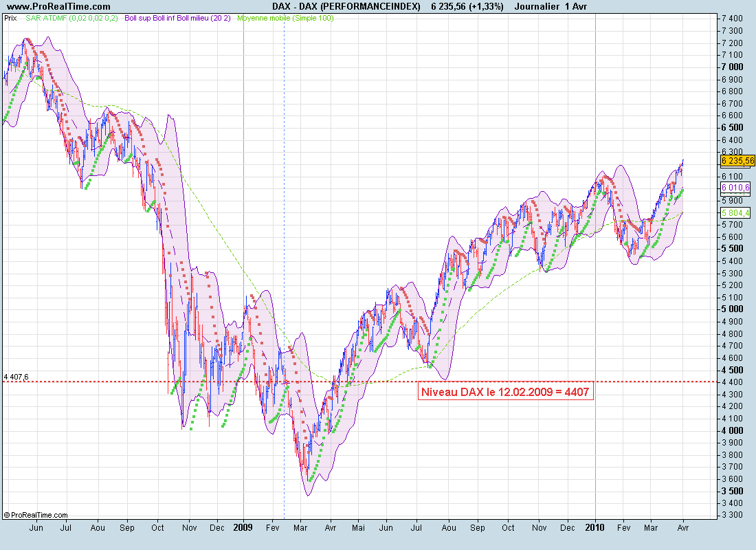Click the Journalier 1 Avr timeframe label
756x550 pixels.
pos(551,6)
